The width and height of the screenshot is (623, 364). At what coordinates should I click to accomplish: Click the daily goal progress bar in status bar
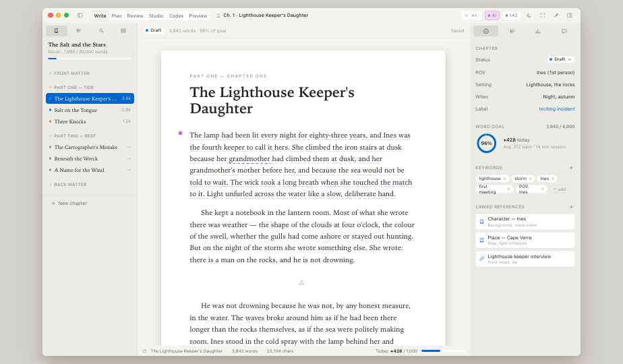442,351
